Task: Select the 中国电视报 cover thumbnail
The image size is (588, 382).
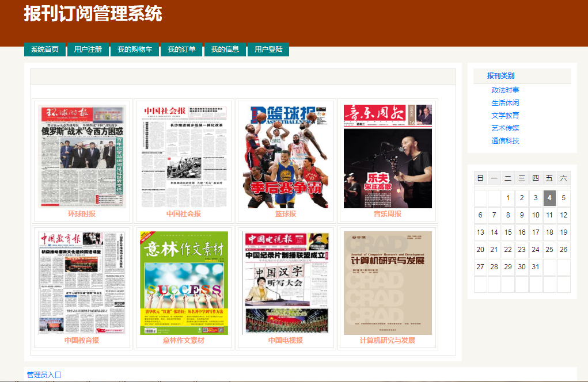Action: tap(286, 282)
